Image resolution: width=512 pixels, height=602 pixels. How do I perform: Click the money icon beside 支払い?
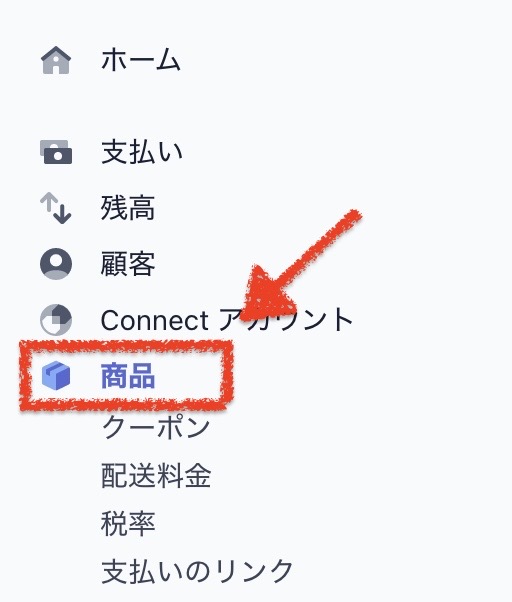point(56,152)
